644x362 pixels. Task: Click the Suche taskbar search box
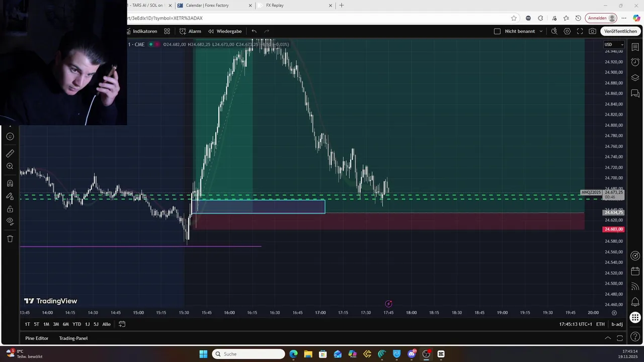249,354
